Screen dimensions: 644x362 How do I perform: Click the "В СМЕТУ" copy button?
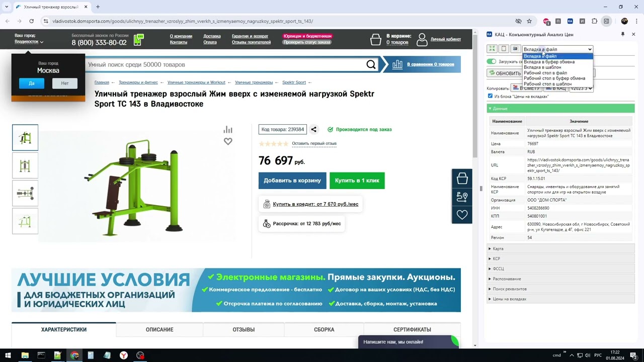click(x=526, y=88)
